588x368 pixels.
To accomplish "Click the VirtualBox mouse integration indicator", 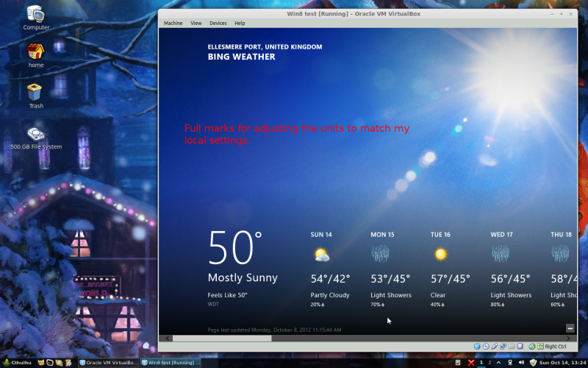I will (x=532, y=346).
